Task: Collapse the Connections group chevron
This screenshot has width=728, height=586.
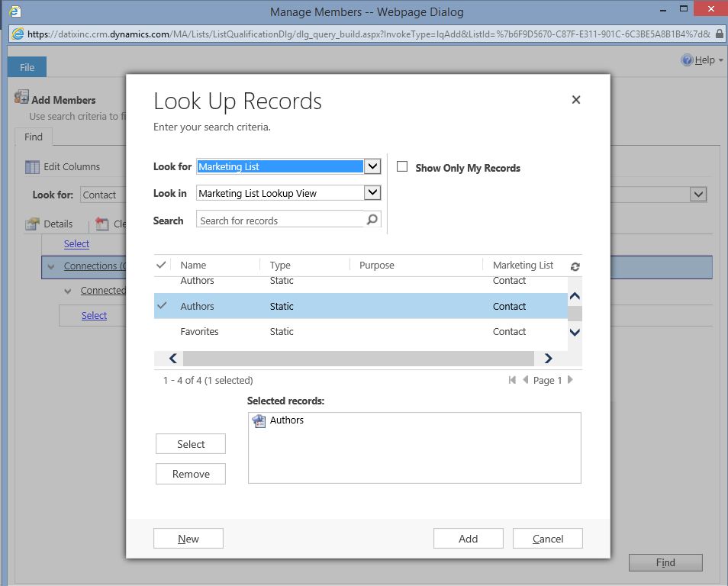Action: [x=51, y=266]
